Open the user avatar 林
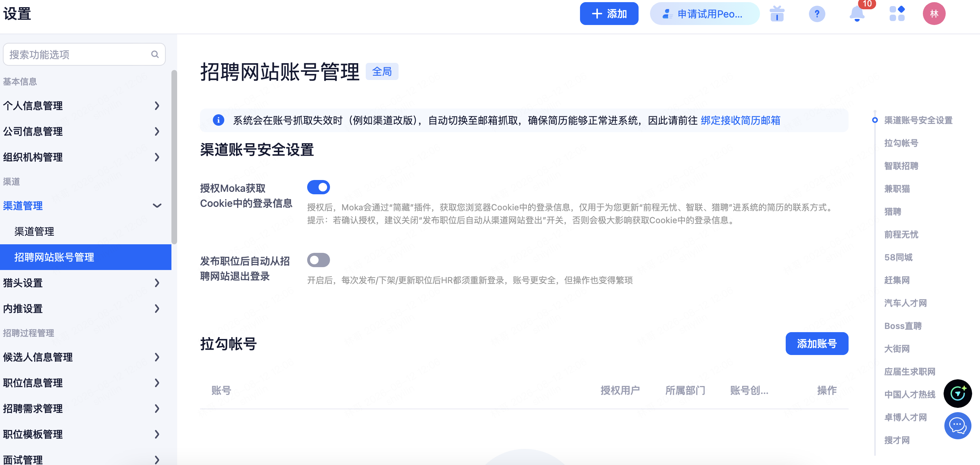 934,14
